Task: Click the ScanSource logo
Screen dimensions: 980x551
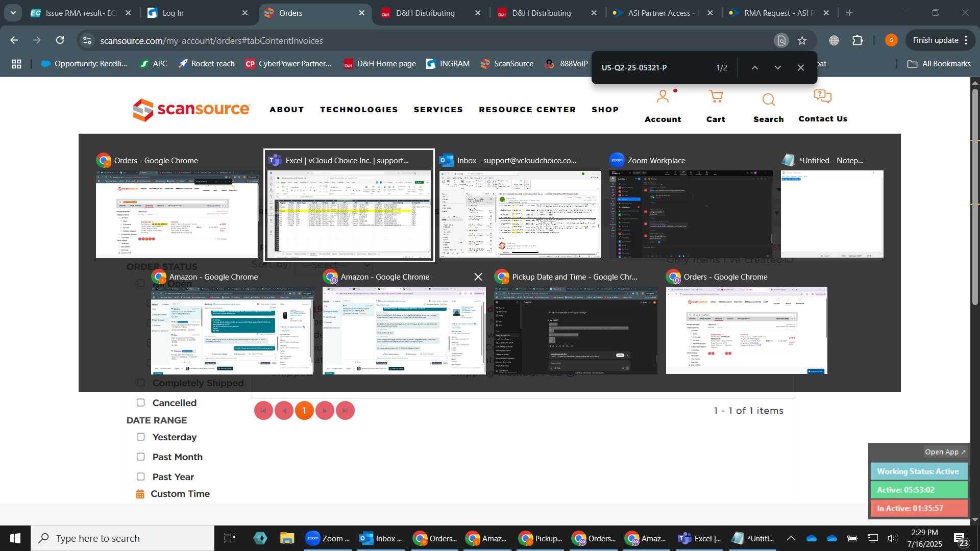Action: coord(191,109)
